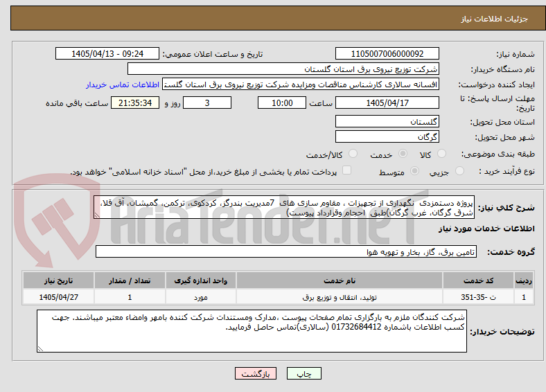Click the نام خدمت column header
546x392 pixels.
[339, 280]
